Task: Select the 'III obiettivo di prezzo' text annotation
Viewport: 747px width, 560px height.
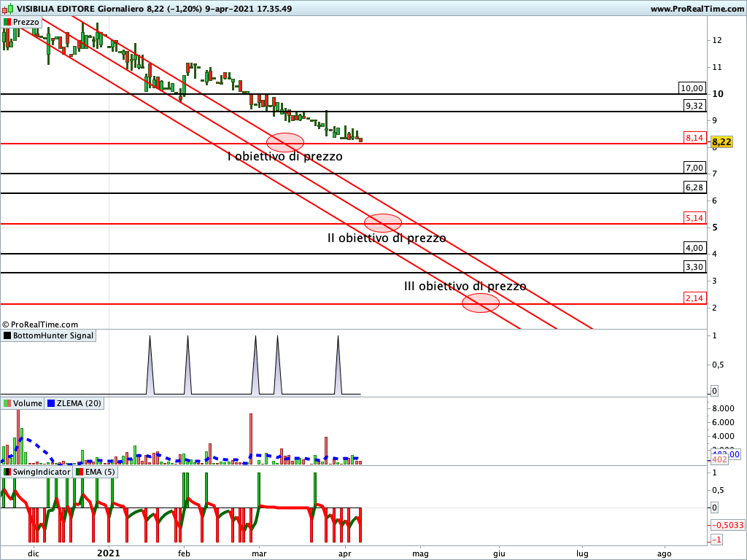Action: [x=465, y=287]
